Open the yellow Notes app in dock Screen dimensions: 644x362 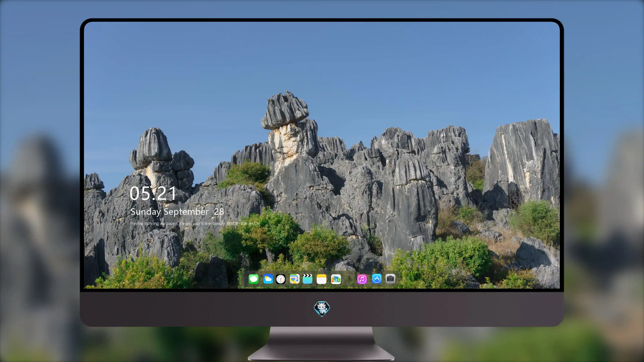(x=321, y=279)
